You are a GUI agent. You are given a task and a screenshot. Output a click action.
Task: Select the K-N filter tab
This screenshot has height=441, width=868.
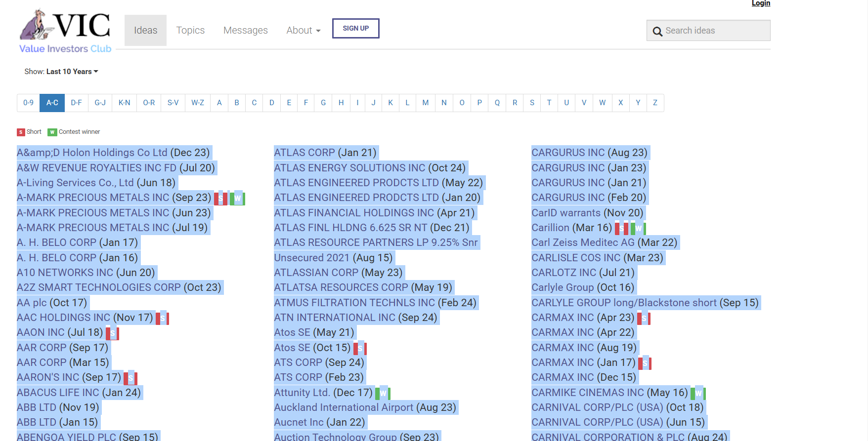(x=125, y=103)
